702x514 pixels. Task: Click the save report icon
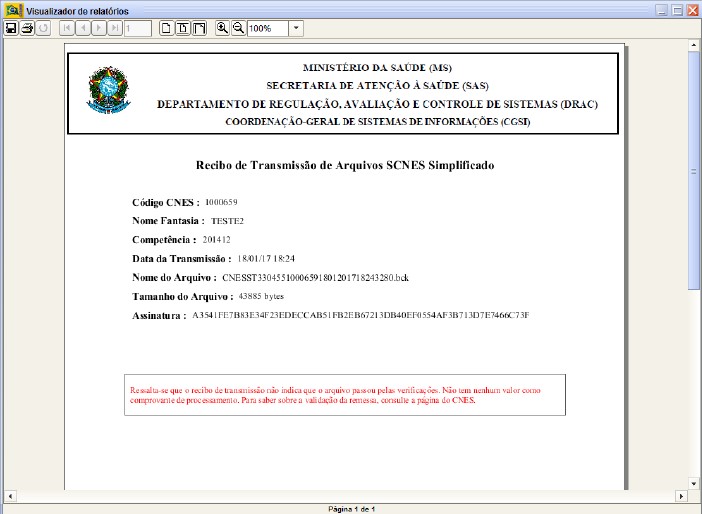point(11,28)
